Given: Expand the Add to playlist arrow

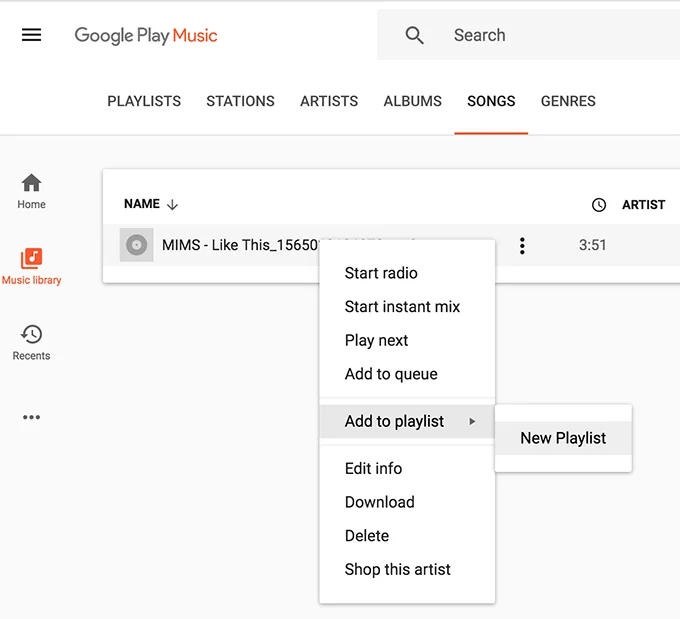Looking at the screenshot, I should [472, 421].
